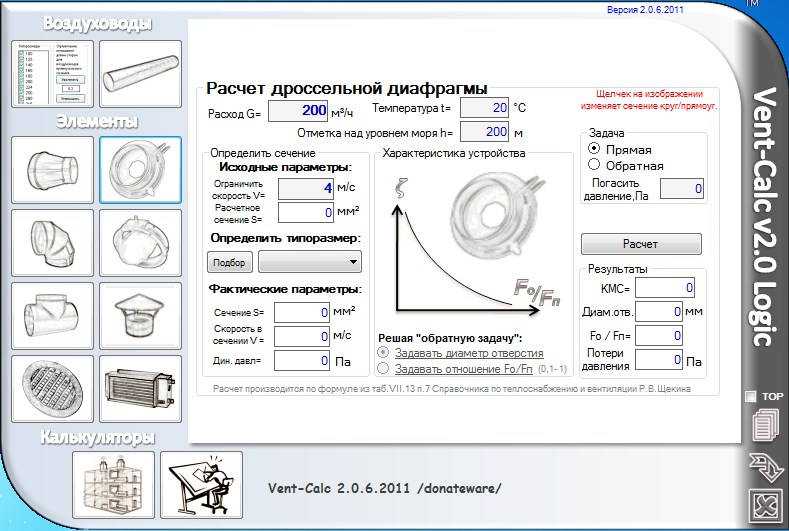Screen dimensions: 789x531
Task: Open the типоразмер size dropdown
Action: coord(310,262)
